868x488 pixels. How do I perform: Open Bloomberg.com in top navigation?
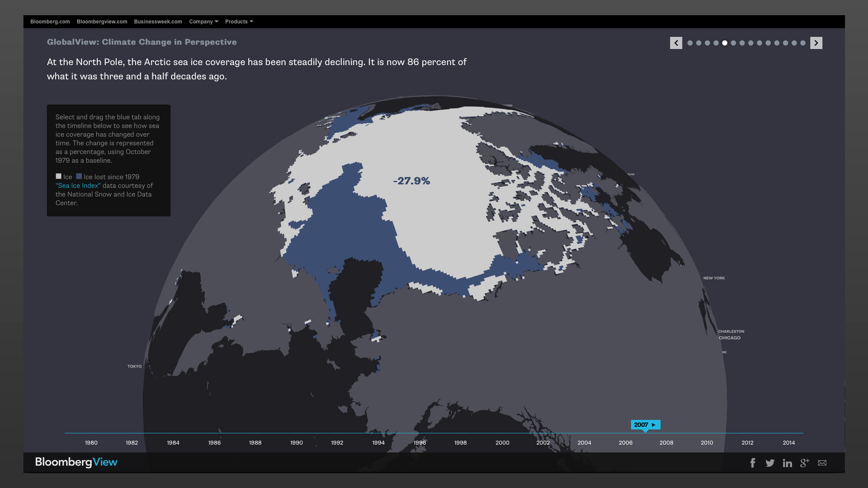(50, 22)
